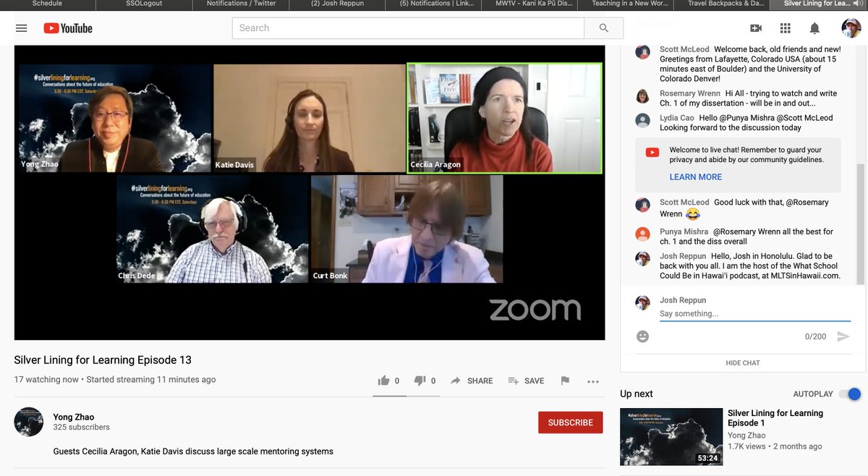868x476 pixels.
Task: Switch to Teaching in a New World tab
Action: tap(626, 4)
